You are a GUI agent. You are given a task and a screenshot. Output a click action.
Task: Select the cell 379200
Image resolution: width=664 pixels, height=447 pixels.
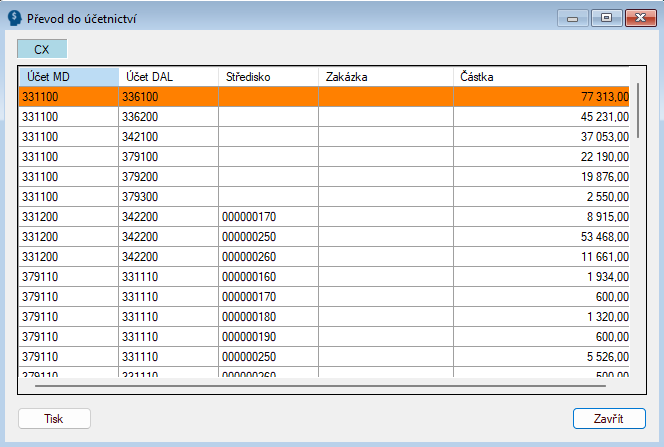[169, 177]
